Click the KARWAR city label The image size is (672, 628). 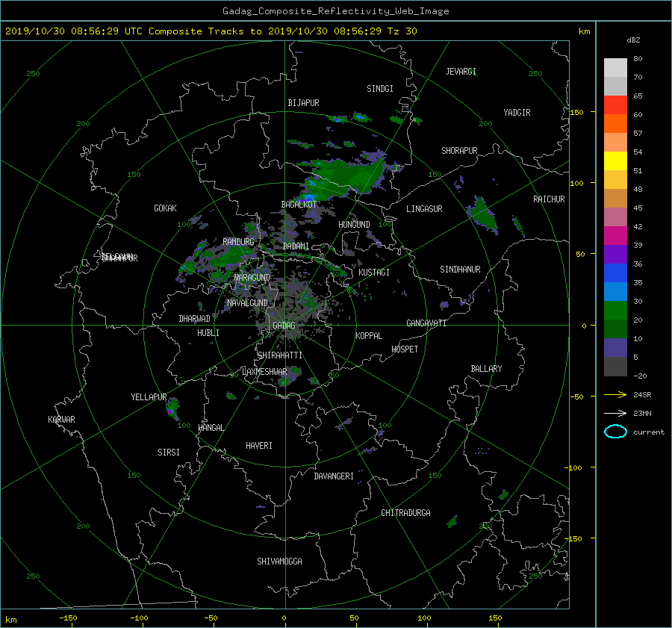61,420
